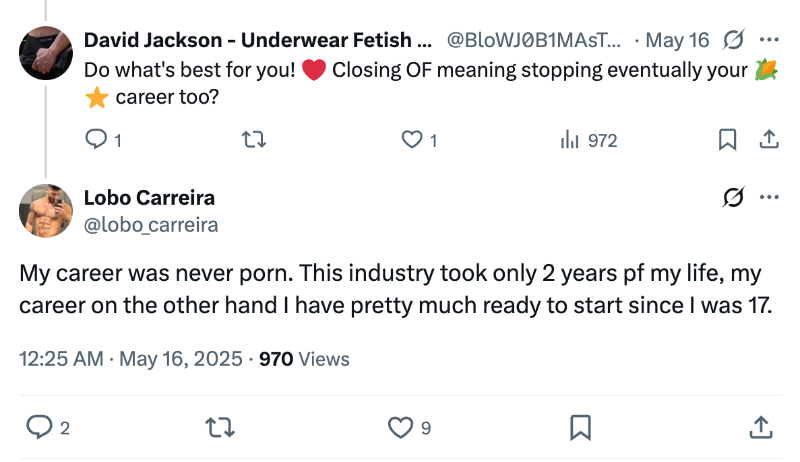Like David Jackson's tweet

coord(412,141)
